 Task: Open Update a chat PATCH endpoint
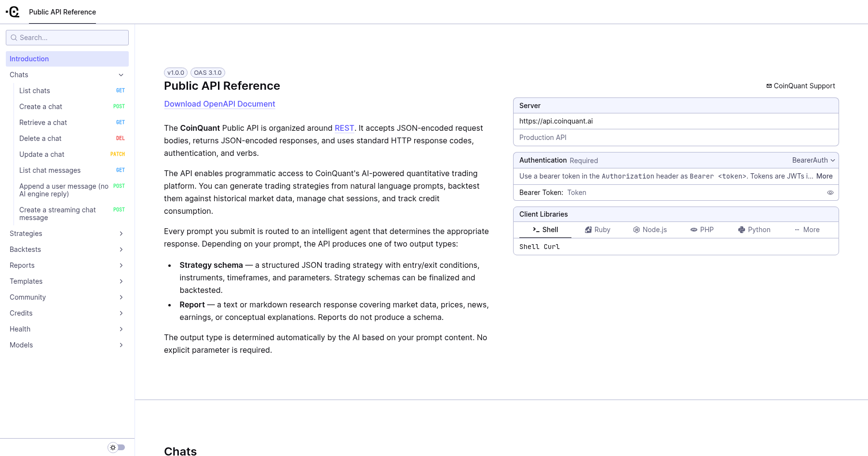(72, 154)
